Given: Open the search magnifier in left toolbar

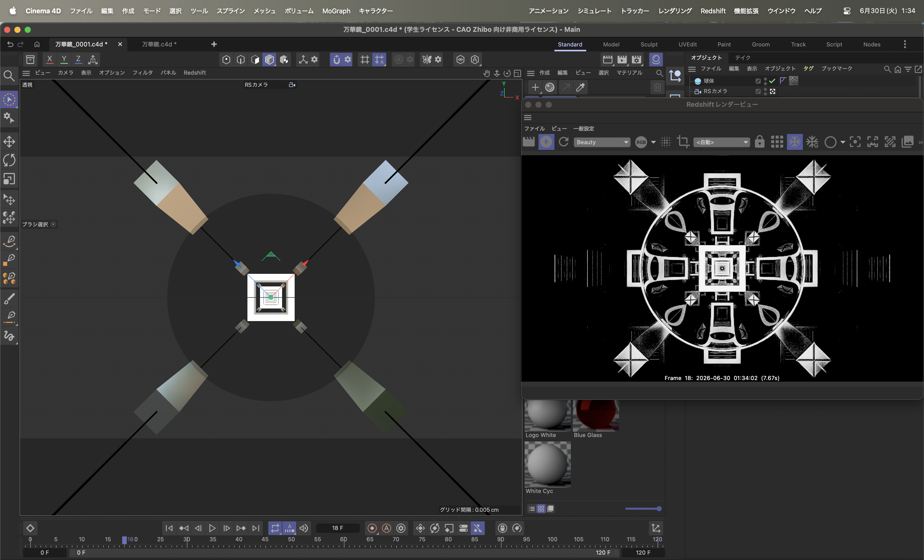Looking at the screenshot, I should click(x=9, y=76).
